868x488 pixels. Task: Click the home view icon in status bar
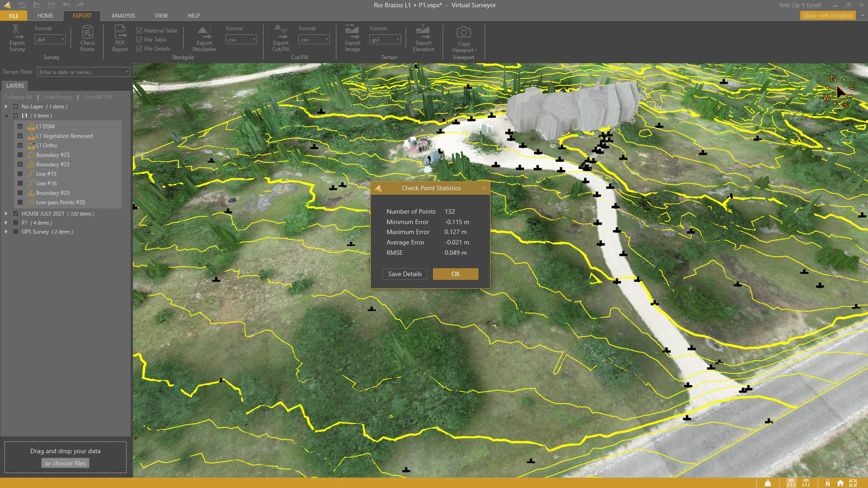tap(840, 483)
